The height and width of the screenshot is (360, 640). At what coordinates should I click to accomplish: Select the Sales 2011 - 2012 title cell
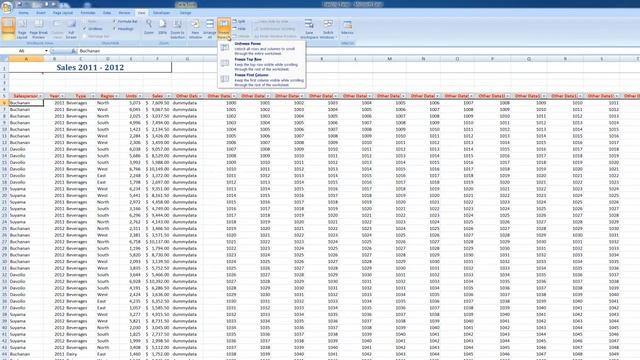90,67
